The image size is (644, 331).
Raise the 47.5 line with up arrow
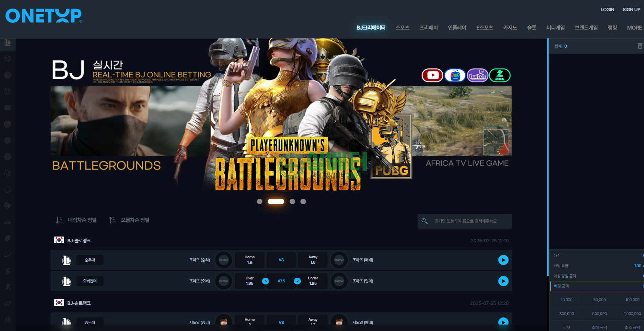pyautogui.click(x=265, y=281)
